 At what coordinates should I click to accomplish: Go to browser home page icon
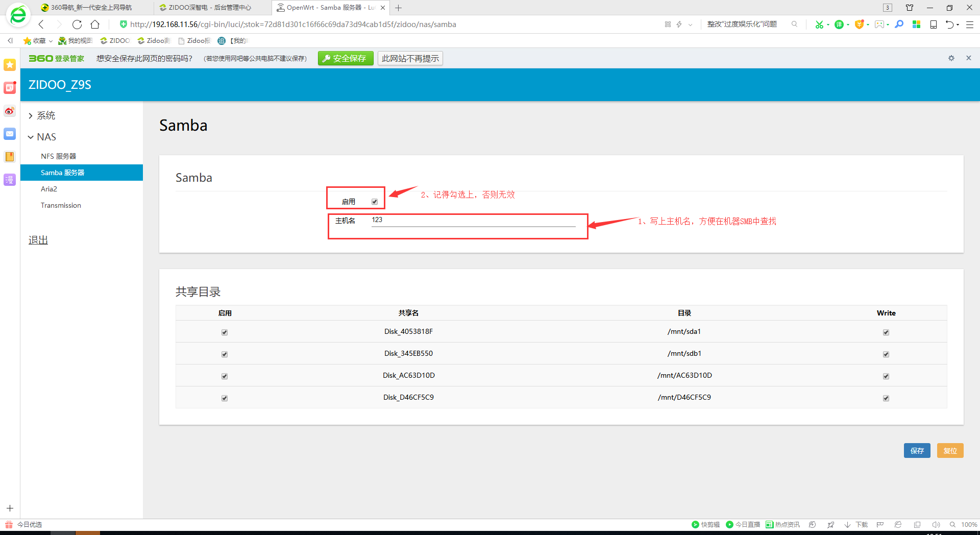95,25
